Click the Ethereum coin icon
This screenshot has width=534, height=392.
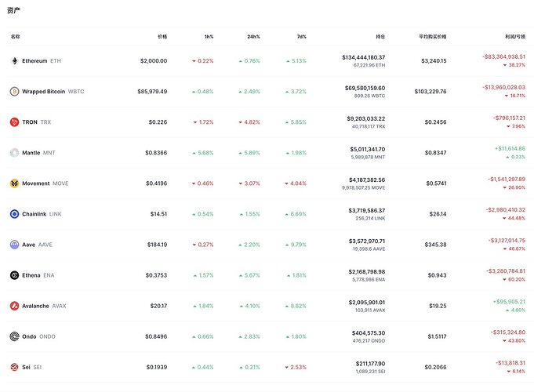pyautogui.click(x=14, y=61)
